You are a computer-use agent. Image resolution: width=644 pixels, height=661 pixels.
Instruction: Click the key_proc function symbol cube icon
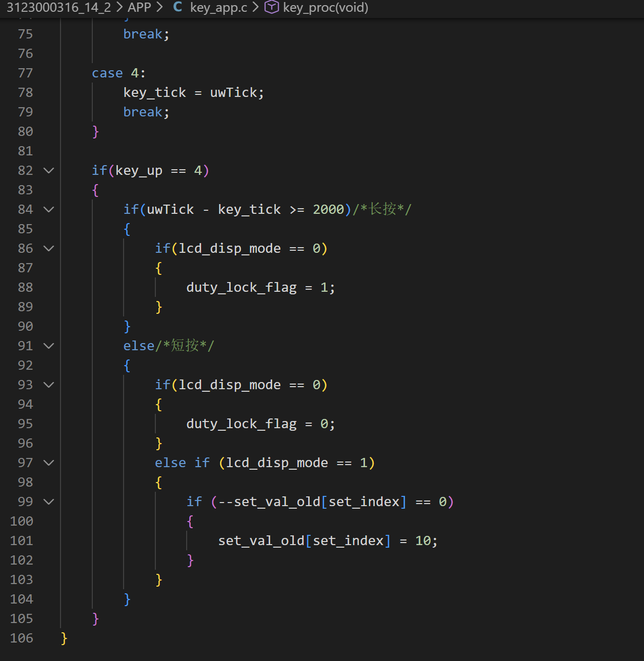click(x=271, y=7)
